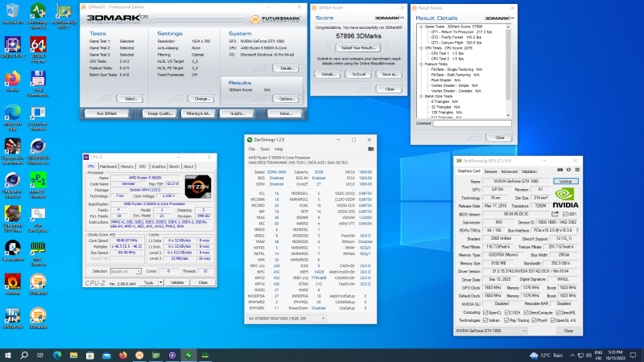Open the ZenTimings File menu

(251, 149)
